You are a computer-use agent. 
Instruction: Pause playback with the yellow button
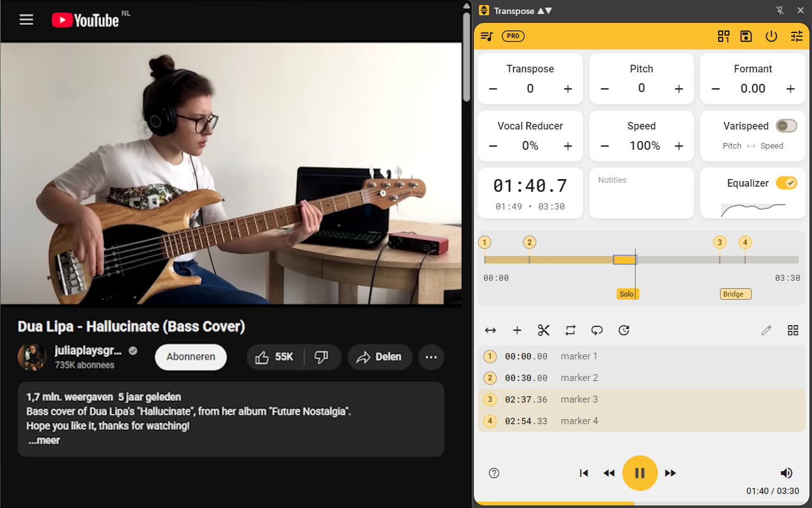point(640,473)
